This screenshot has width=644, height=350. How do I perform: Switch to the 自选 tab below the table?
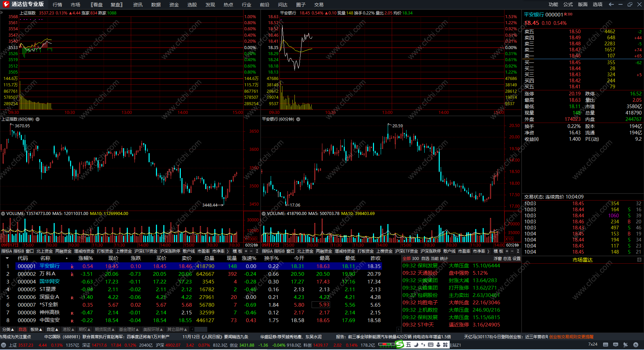22,330
